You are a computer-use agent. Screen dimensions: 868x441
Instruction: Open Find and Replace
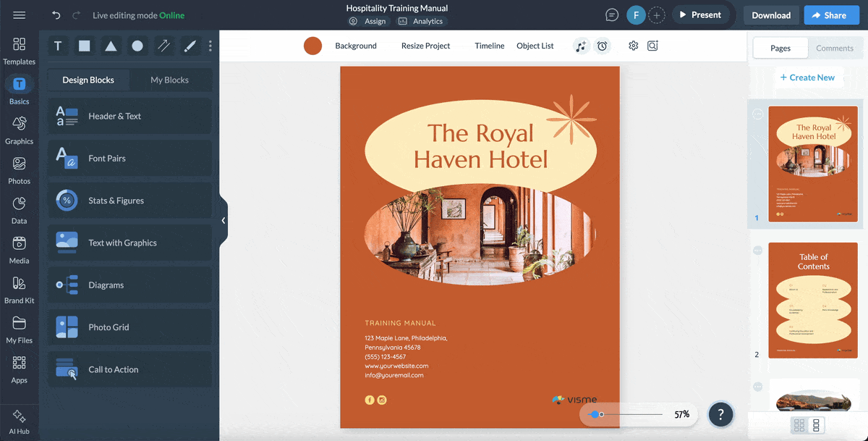point(652,46)
